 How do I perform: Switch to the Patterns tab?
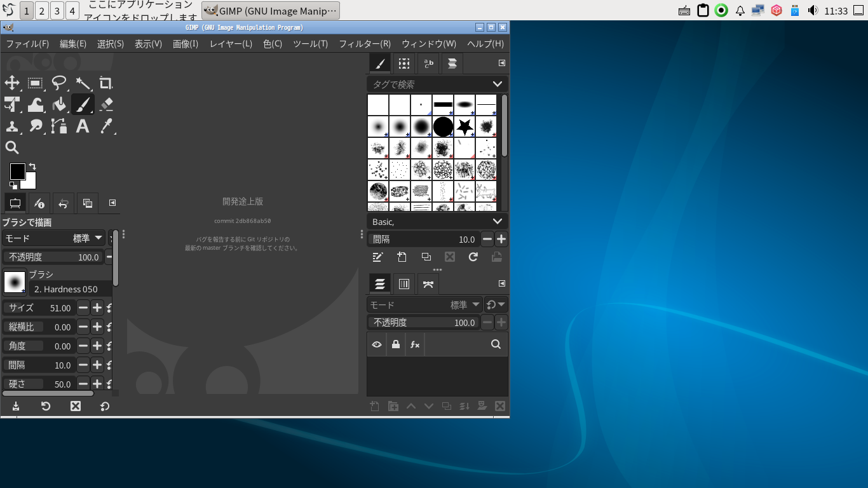pyautogui.click(x=403, y=64)
